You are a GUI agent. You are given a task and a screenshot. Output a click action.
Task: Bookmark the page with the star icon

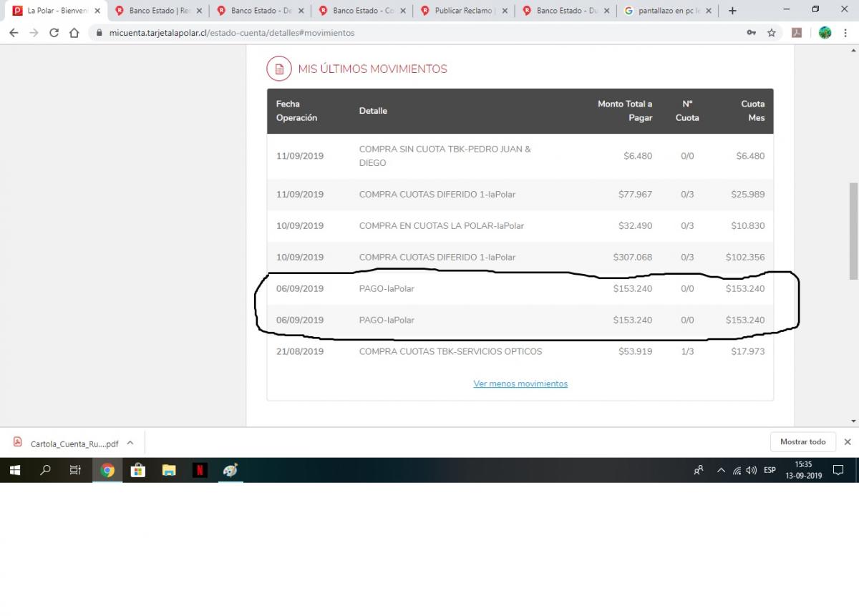coord(771,33)
